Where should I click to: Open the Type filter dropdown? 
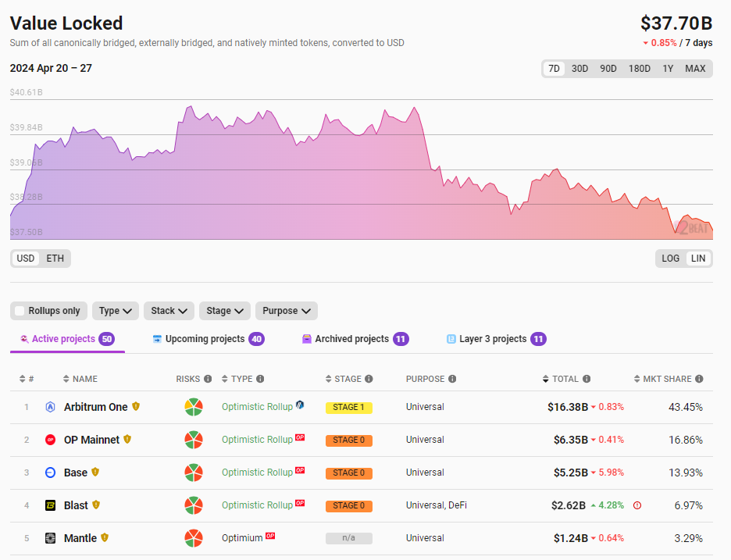[116, 311]
